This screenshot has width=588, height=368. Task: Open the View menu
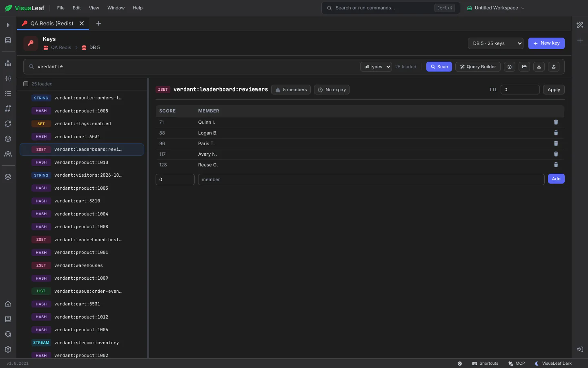click(x=94, y=8)
